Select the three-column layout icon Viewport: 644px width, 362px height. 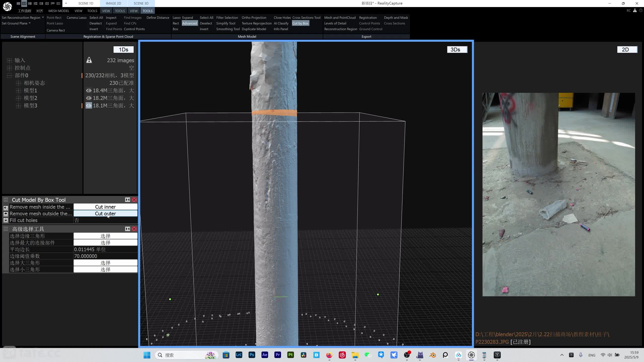tap(24, 4)
